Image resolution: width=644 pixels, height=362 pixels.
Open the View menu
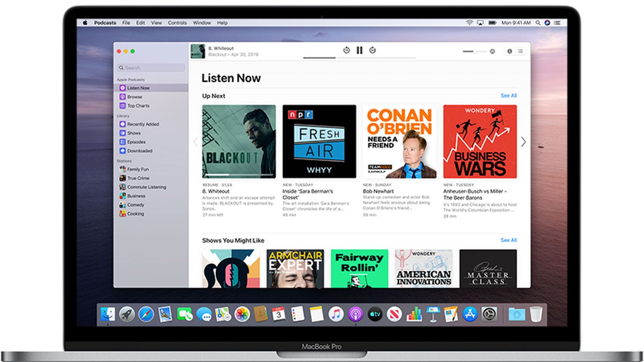tap(156, 23)
